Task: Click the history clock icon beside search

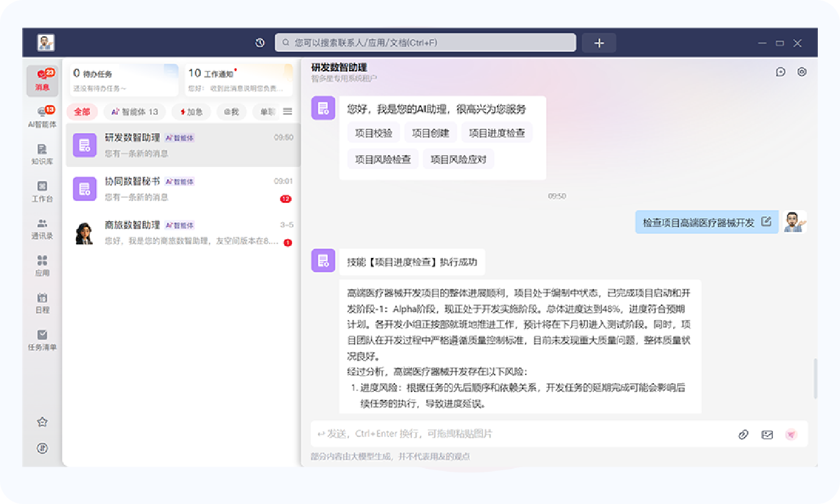Action: tap(260, 43)
